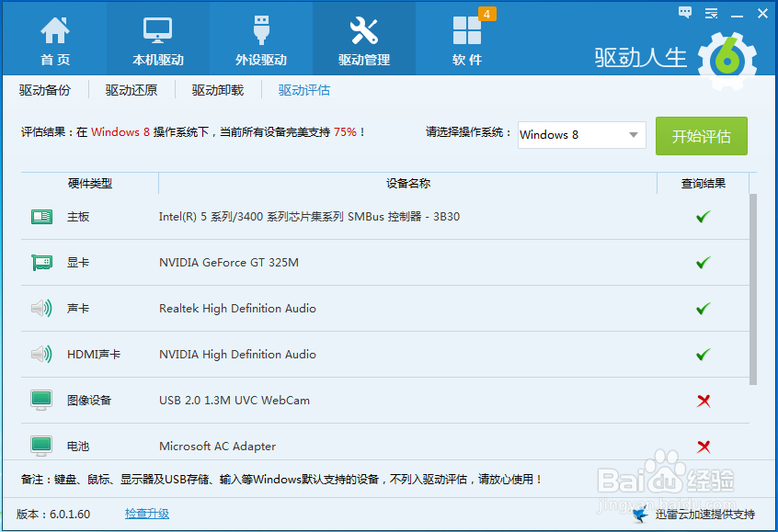Click the 主板 motherboard icon

tap(41, 217)
